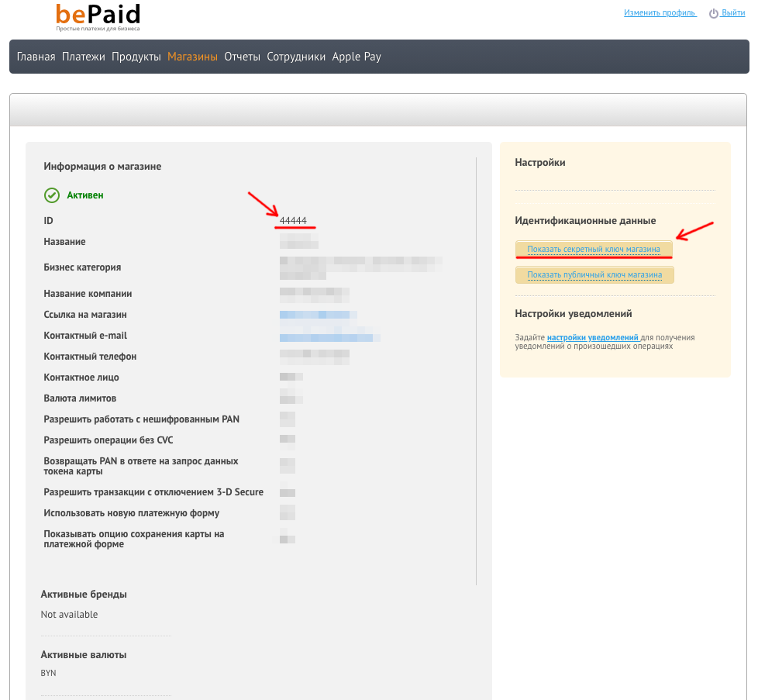
Task: Select the Магазины menu item
Action: click(192, 57)
